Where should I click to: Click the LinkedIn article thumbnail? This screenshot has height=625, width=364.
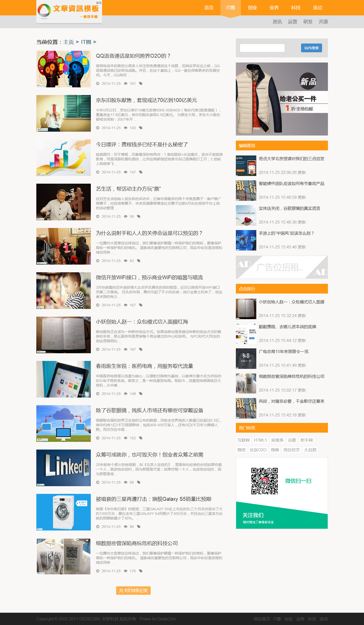coord(63,468)
